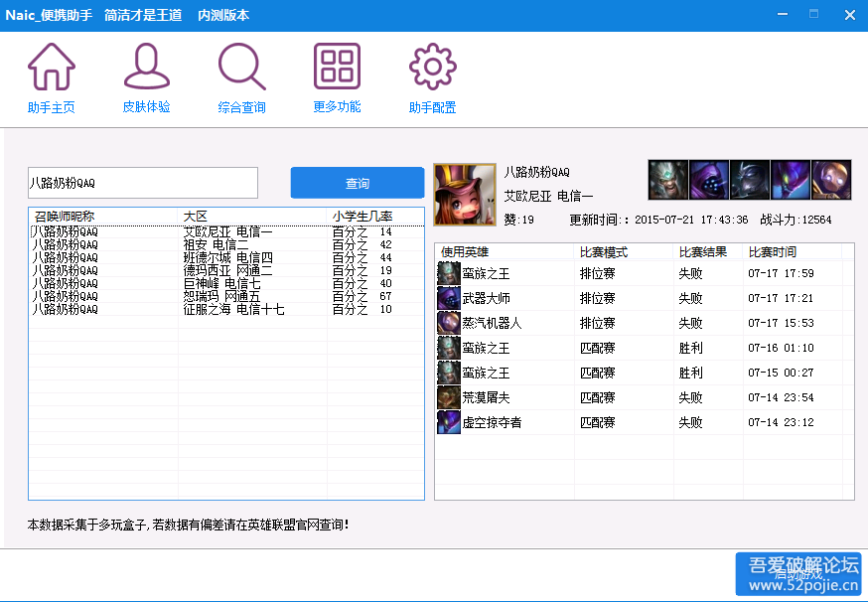Click the 皮肤体验 label
This screenshot has height=602, width=868.
[x=147, y=107]
